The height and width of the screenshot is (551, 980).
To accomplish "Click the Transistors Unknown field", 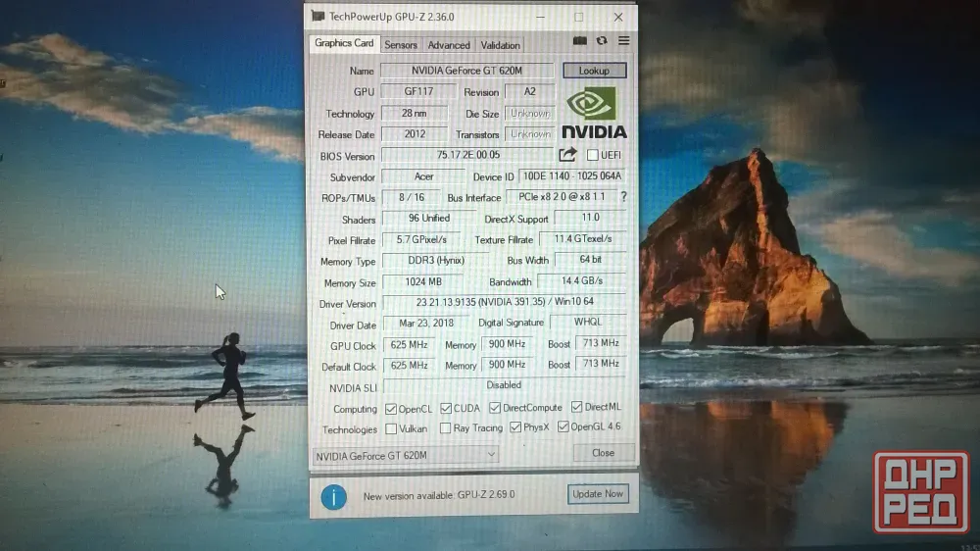I will [530, 134].
